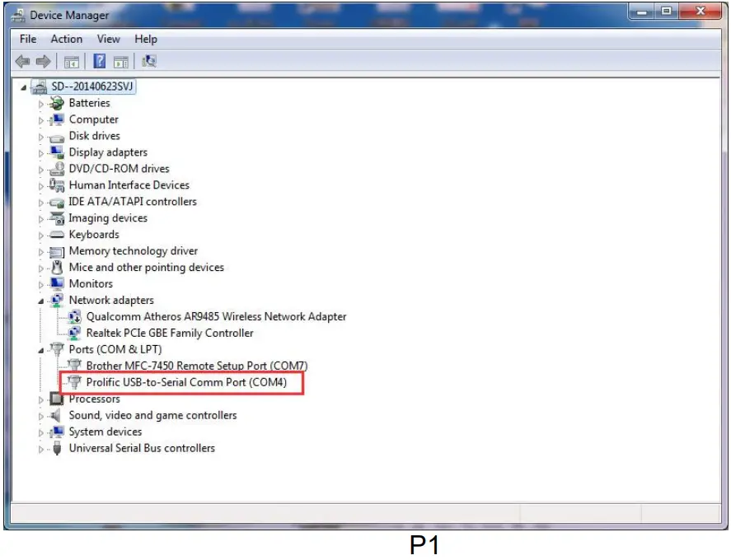Click the Batteries category icon
731x560 pixels.
pyautogui.click(x=57, y=103)
